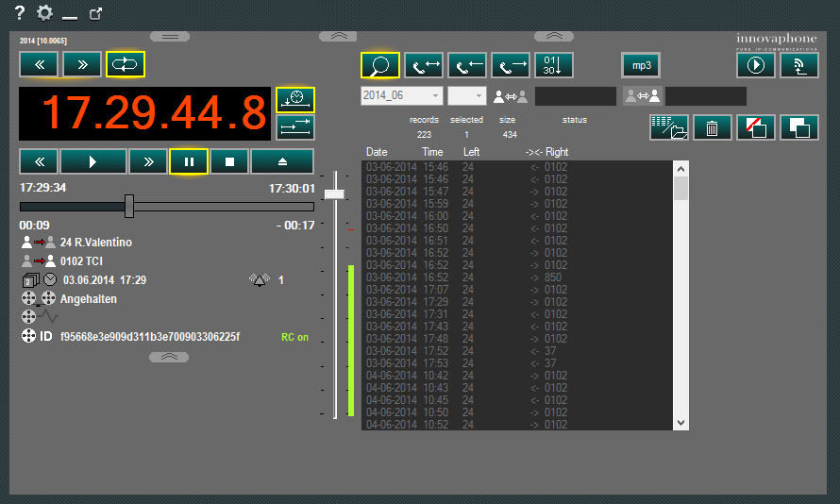The image size is (840, 504).
Task: Filter for incoming calls only
Action: click(467, 65)
